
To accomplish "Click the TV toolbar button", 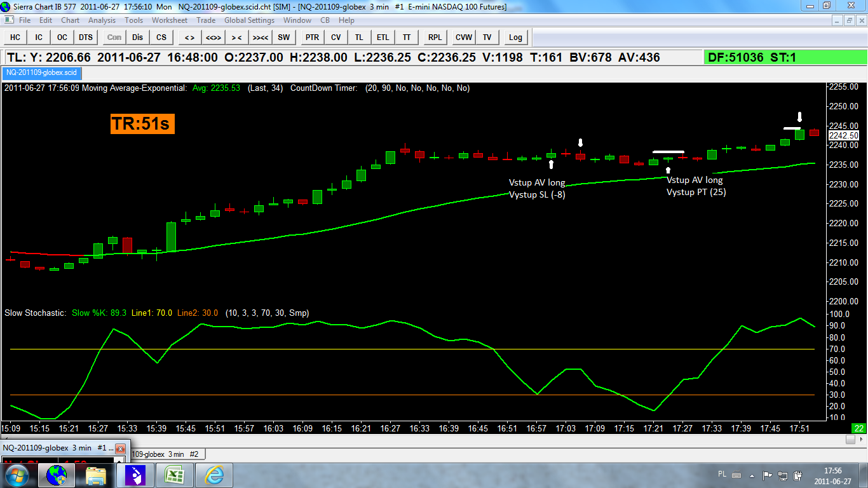I will pos(487,37).
